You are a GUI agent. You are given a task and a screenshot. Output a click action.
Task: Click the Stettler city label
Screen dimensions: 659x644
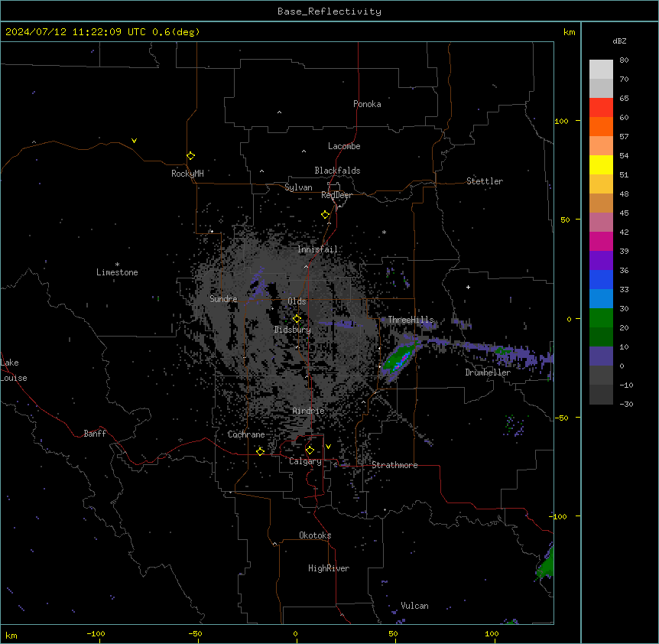tap(485, 181)
